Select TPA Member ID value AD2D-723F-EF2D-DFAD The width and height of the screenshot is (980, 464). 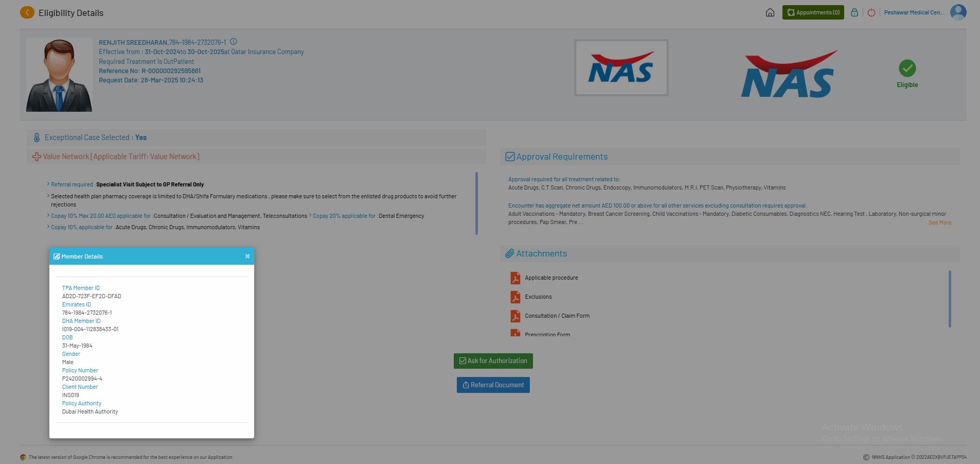92,297
